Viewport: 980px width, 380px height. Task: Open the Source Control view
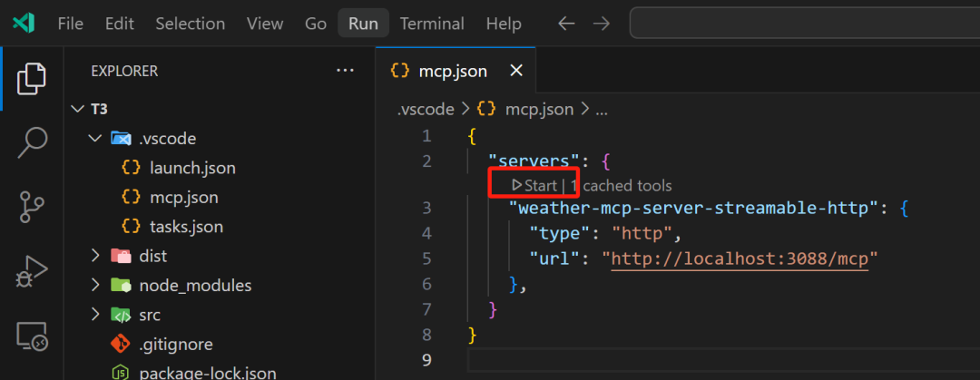(x=31, y=207)
